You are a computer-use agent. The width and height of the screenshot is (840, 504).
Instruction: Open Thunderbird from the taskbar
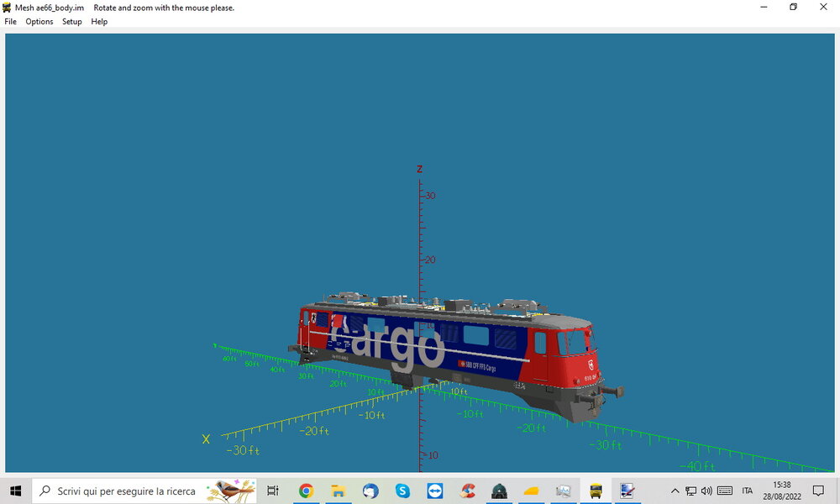(x=370, y=491)
